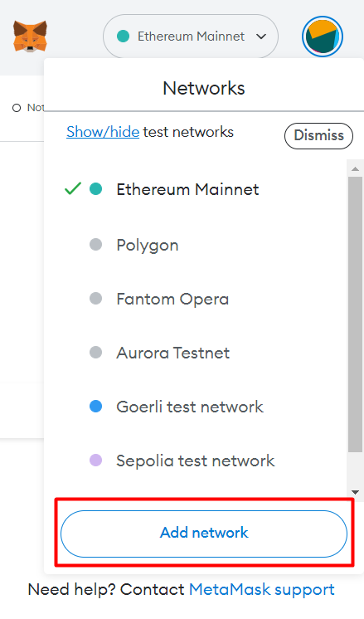Dismiss the test networks notice
Viewport: 364px width, 619px height.
[318, 136]
